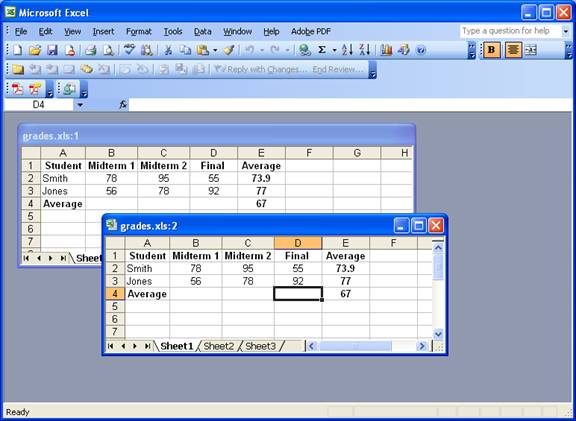Click vertical scrollbar thumb in grades.xls:2
Screen dimensions: 576x421
(x=438, y=267)
